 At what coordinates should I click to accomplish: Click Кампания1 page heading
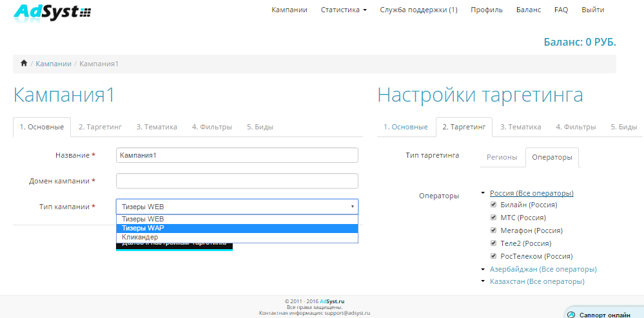coord(64,95)
